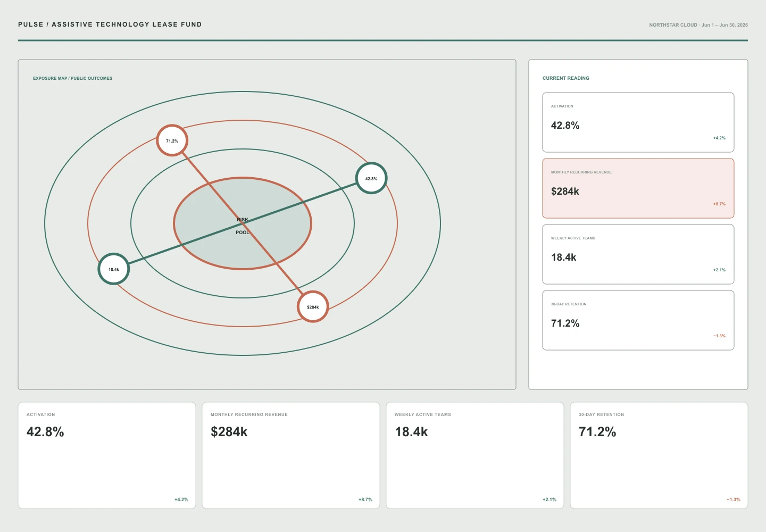Viewport: 766px width, 532px height.
Task: Click the 18.4k node on the exposure map
Action: pos(114,269)
